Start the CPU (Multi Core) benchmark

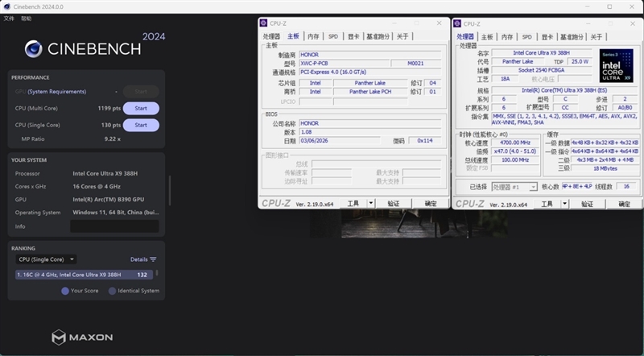pyautogui.click(x=141, y=109)
